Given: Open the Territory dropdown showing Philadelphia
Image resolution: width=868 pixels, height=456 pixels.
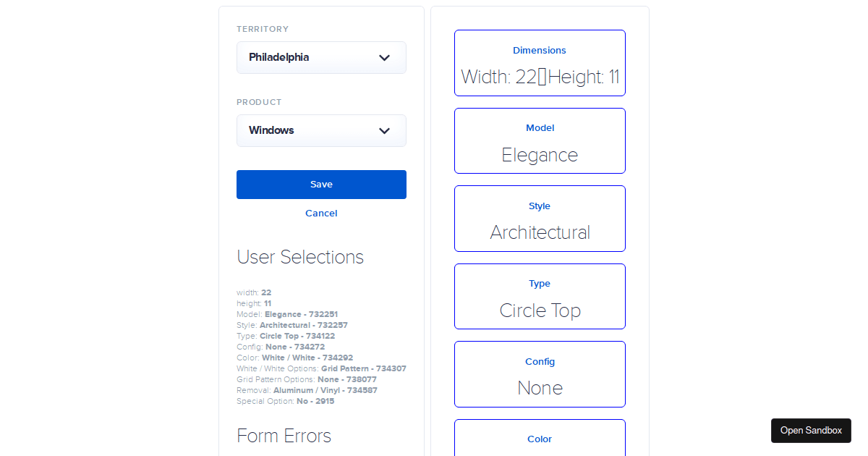Looking at the screenshot, I should pos(321,57).
